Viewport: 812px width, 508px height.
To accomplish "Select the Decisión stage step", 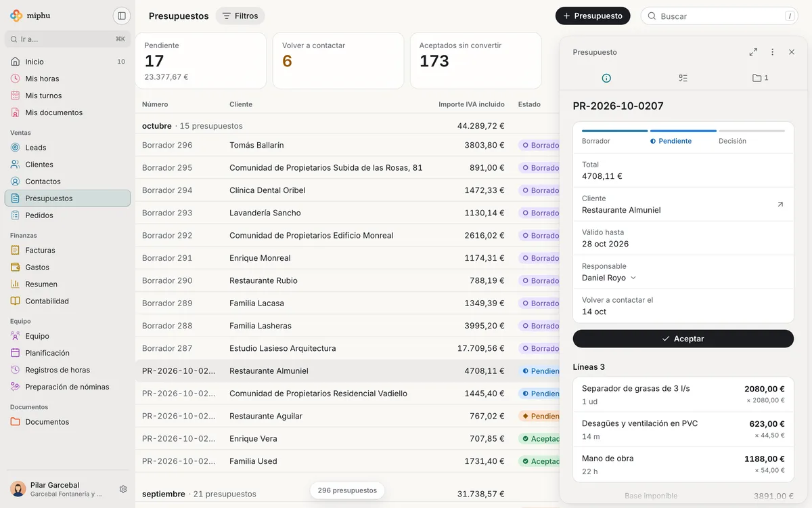I will pyautogui.click(x=751, y=136).
